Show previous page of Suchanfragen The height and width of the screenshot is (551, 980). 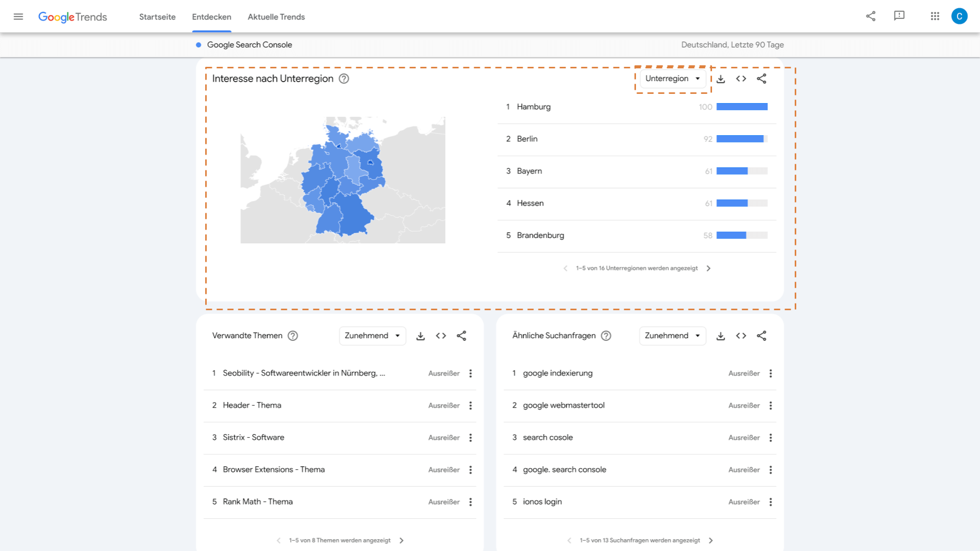coord(570,540)
